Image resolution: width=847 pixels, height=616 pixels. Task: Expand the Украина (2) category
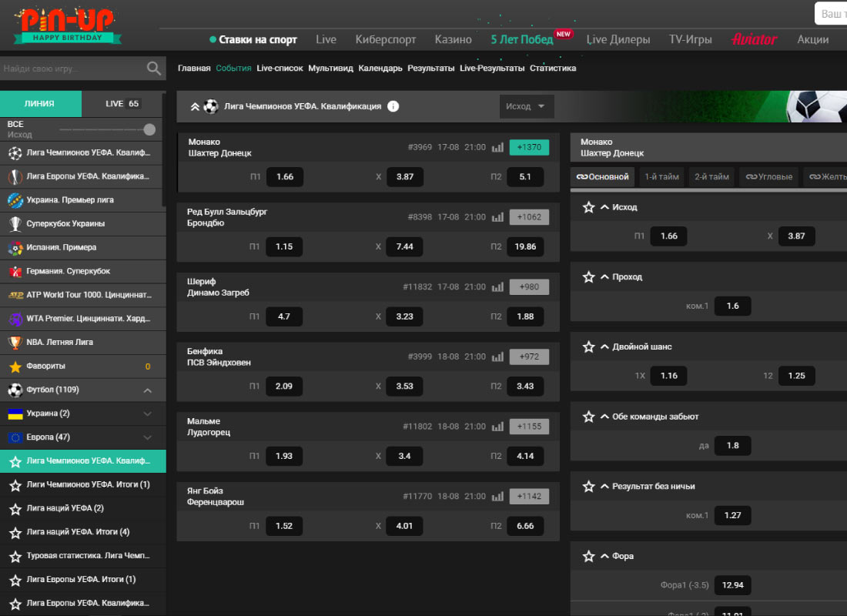tap(147, 413)
